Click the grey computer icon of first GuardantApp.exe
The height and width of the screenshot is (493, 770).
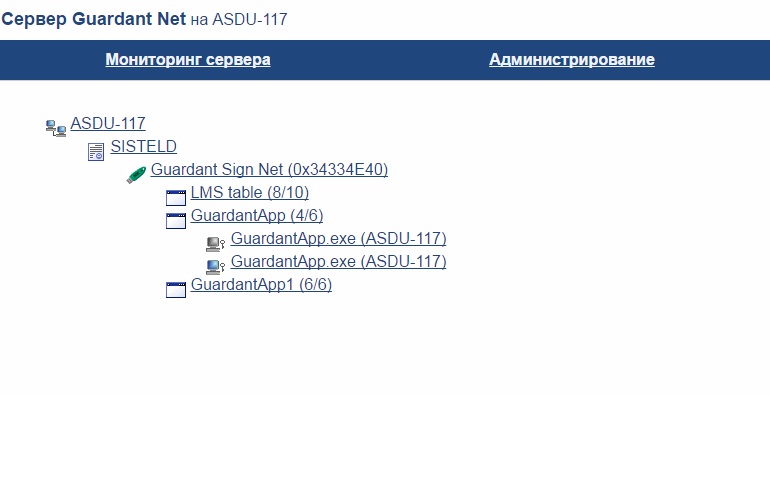tap(215, 243)
